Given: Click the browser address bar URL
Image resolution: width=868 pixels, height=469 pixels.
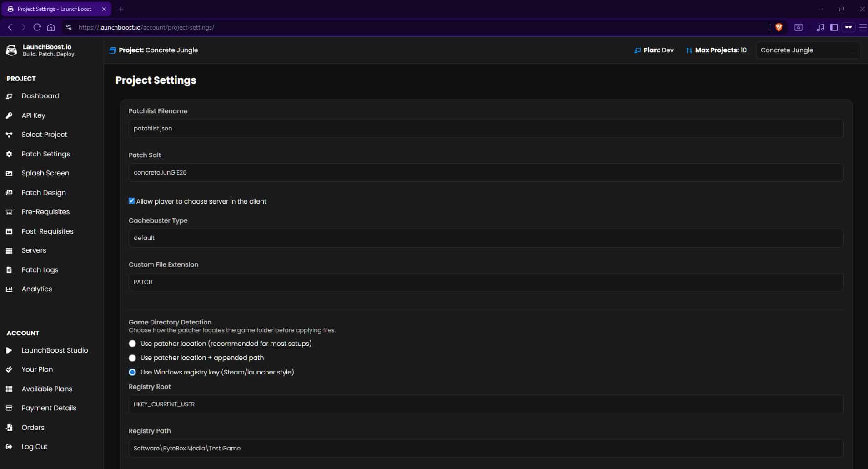Looking at the screenshot, I should coord(146,27).
